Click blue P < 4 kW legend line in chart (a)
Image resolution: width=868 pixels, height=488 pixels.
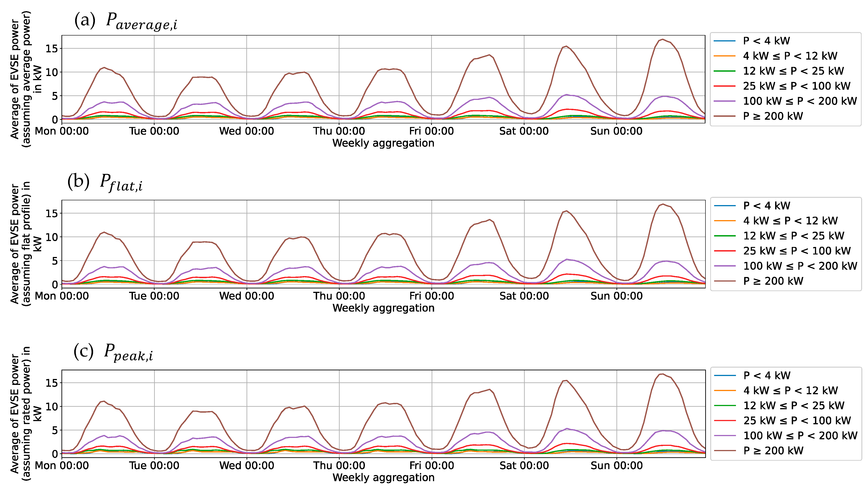click(x=724, y=41)
